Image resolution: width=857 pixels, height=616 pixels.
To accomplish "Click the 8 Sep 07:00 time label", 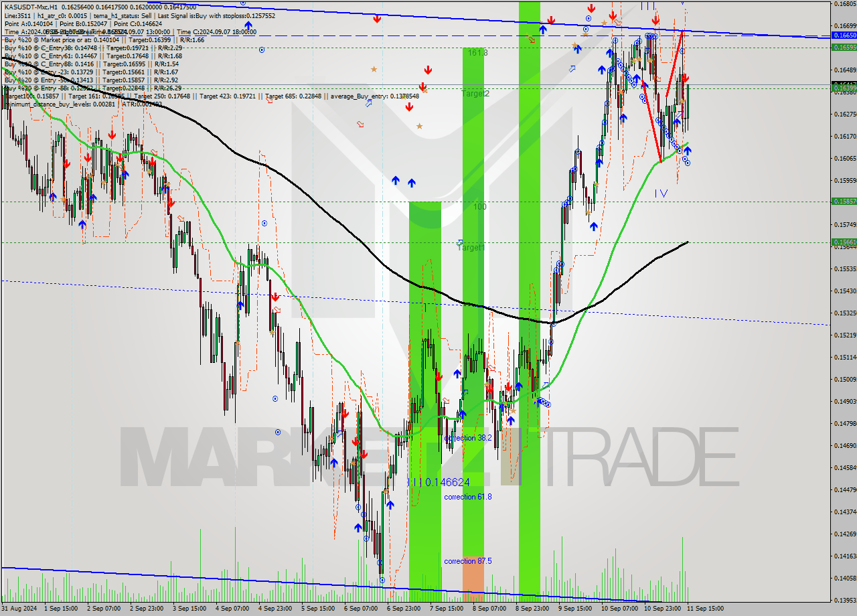I will pyautogui.click(x=490, y=609).
